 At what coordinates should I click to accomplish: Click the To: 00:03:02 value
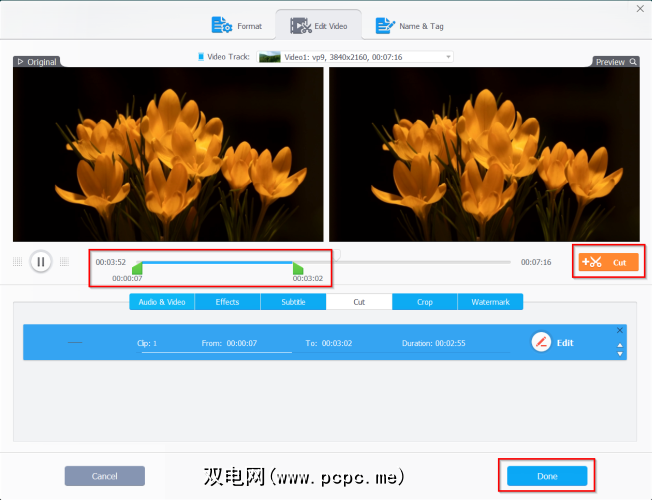[337, 343]
